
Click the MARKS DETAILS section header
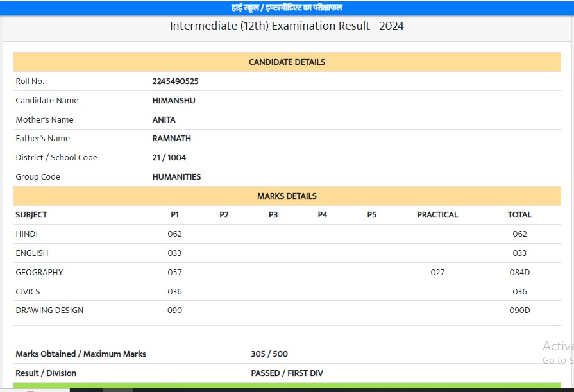pyautogui.click(x=287, y=196)
